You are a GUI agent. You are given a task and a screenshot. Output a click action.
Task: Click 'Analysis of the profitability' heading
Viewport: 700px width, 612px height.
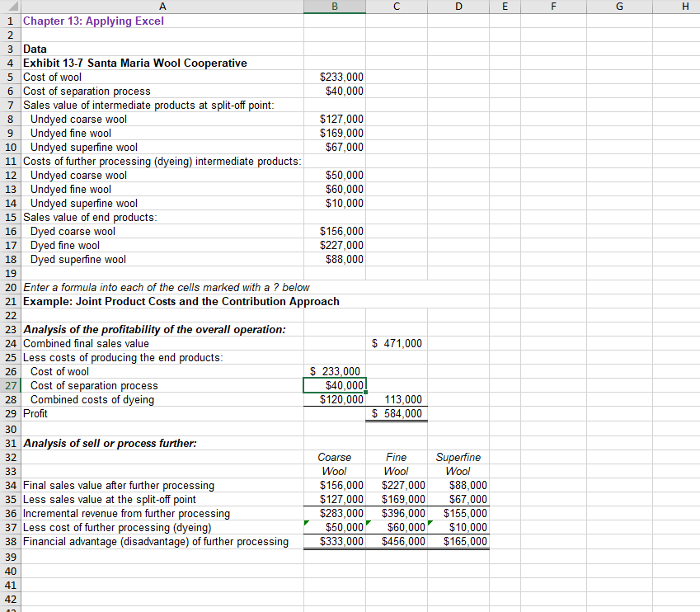pyautogui.click(x=154, y=330)
